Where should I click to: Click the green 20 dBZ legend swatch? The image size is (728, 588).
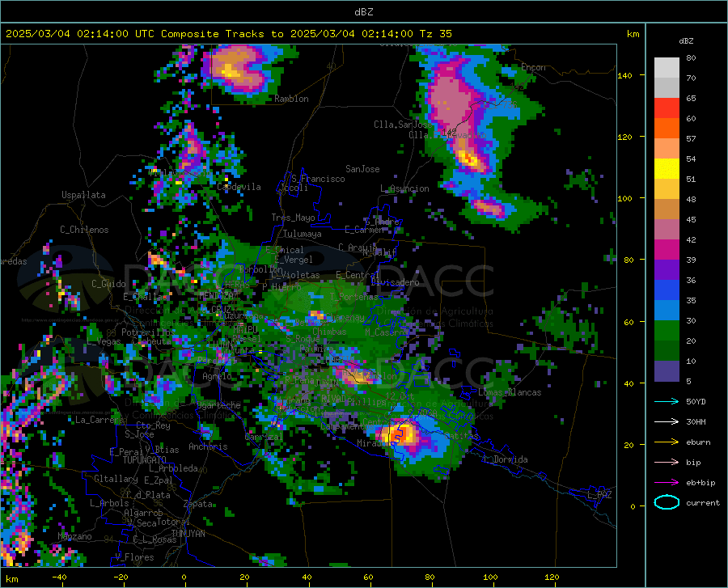tap(667, 331)
